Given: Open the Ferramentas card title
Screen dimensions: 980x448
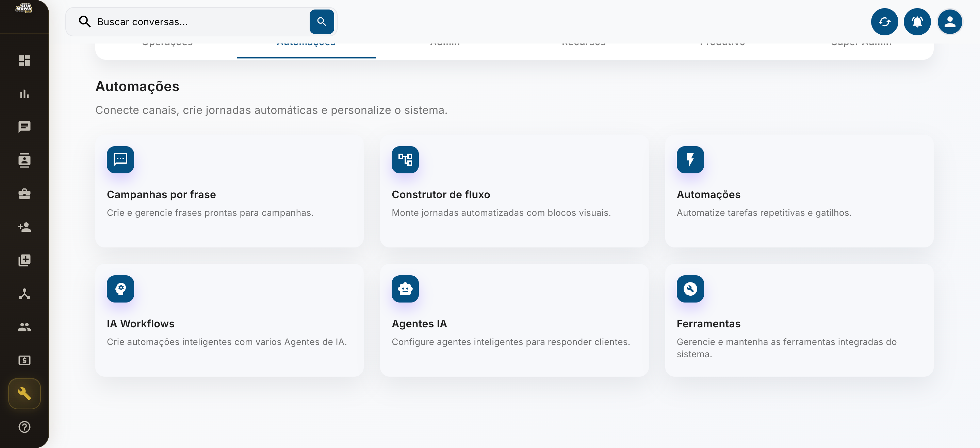Looking at the screenshot, I should coord(708,324).
